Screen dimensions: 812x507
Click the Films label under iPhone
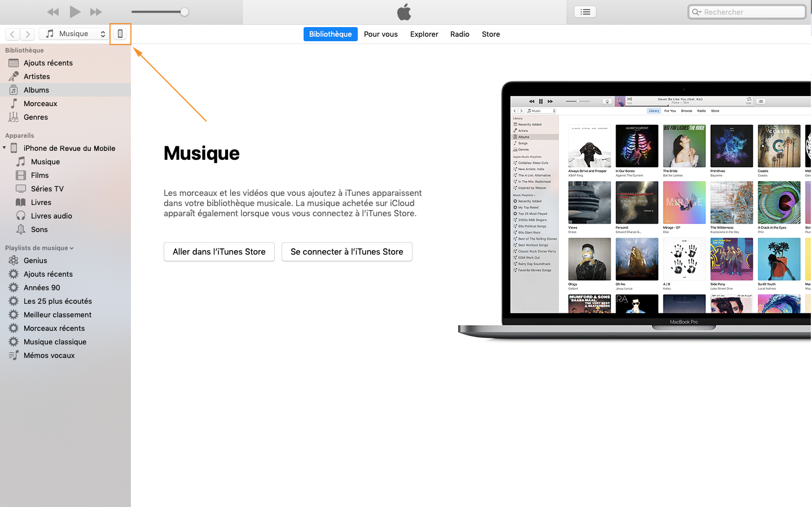click(x=40, y=176)
